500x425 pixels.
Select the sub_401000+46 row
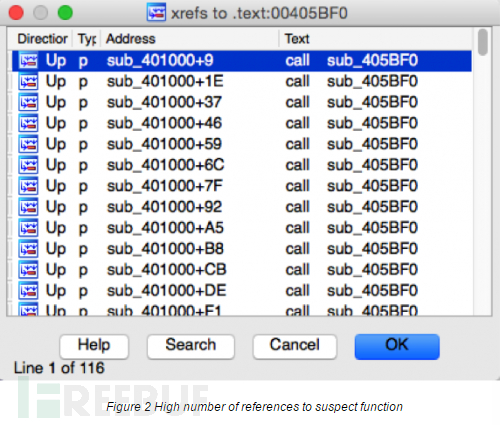point(242,123)
